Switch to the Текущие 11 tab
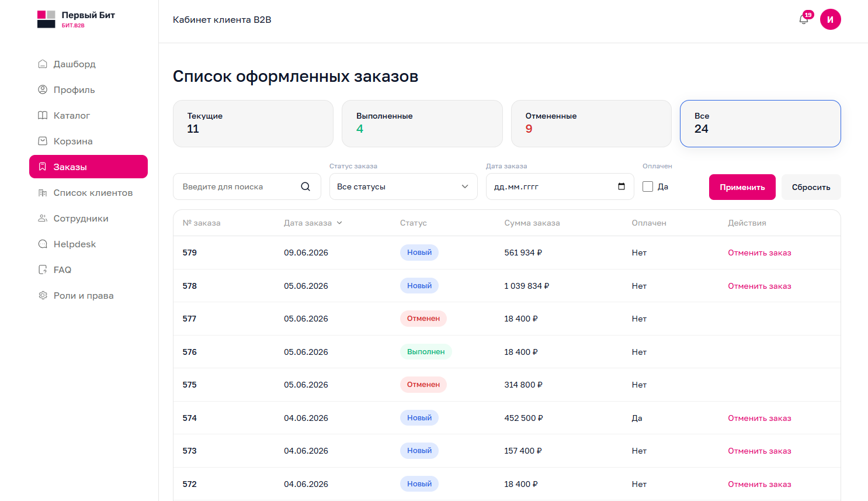 pyautogui.click(x=253, y=123)
